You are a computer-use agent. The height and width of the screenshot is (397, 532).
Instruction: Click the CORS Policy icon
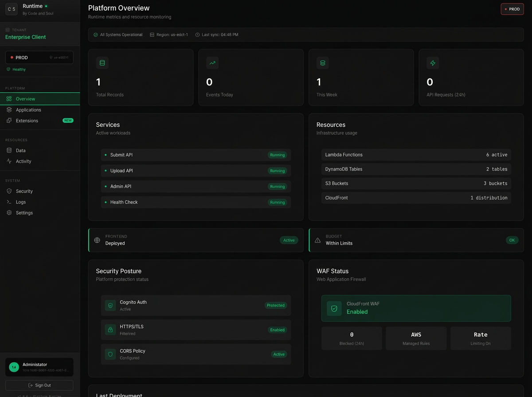tap(110, 354)
